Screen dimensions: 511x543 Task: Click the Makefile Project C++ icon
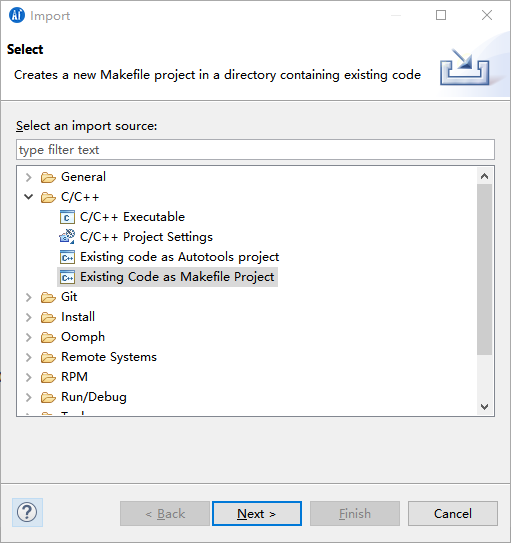point(67,277)
